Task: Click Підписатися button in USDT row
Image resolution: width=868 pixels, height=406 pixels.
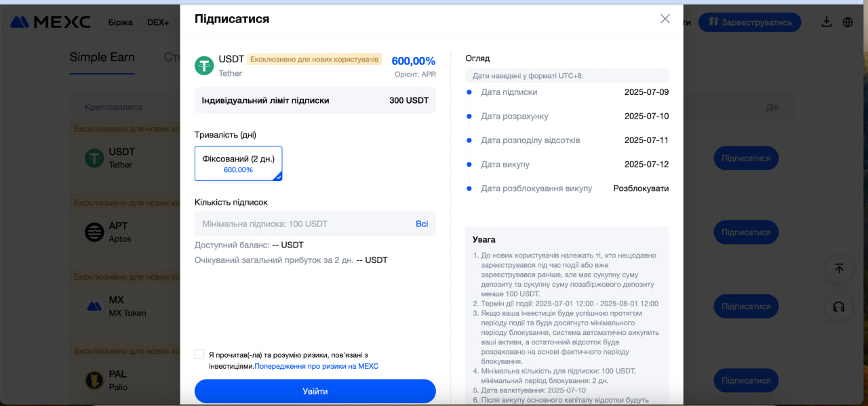Action: click(746, 158)
